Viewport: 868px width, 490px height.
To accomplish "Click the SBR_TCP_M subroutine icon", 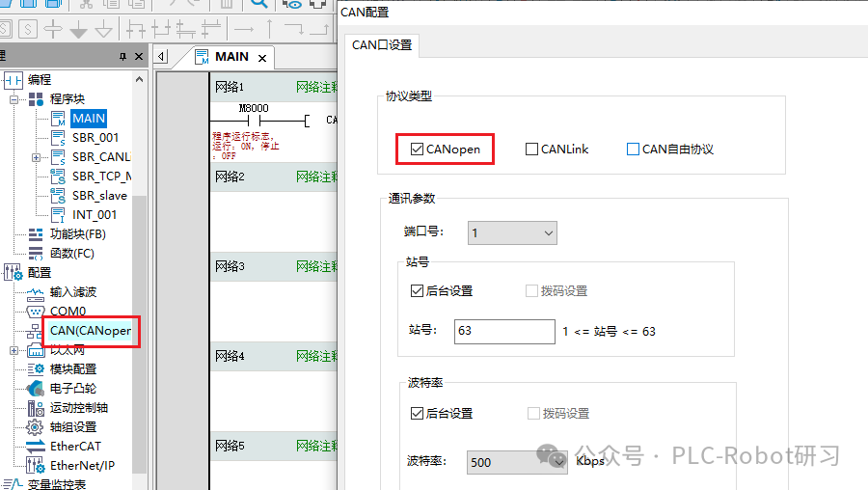I will coord(58,177).
